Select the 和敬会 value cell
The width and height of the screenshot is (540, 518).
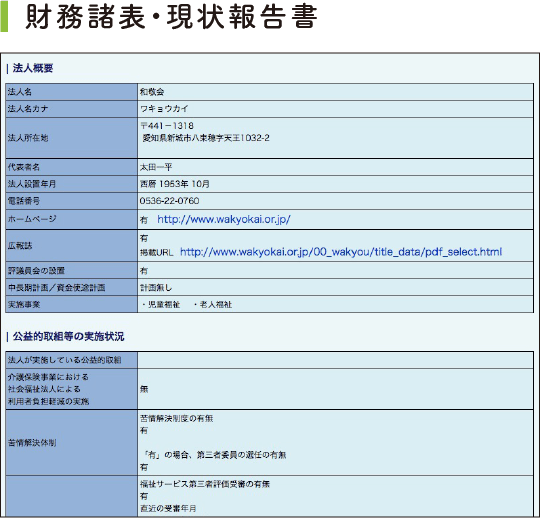pos(335,92)
